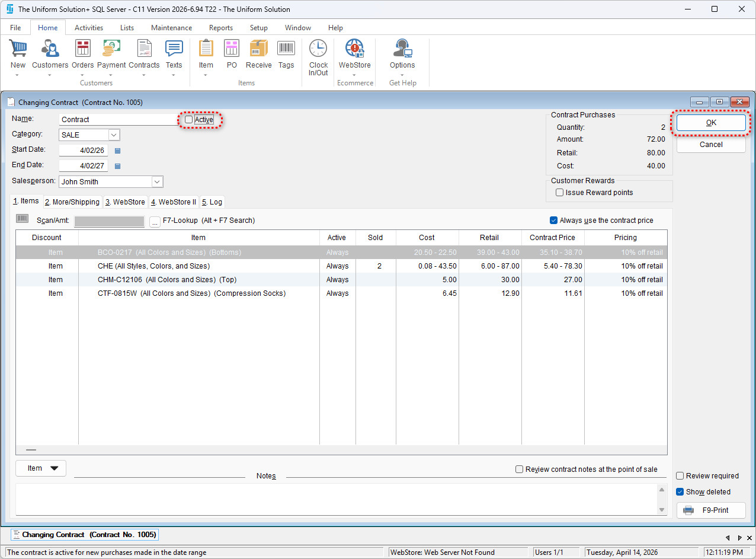
Task: Open the WebStore globe icon
Action: coord(354,49)
